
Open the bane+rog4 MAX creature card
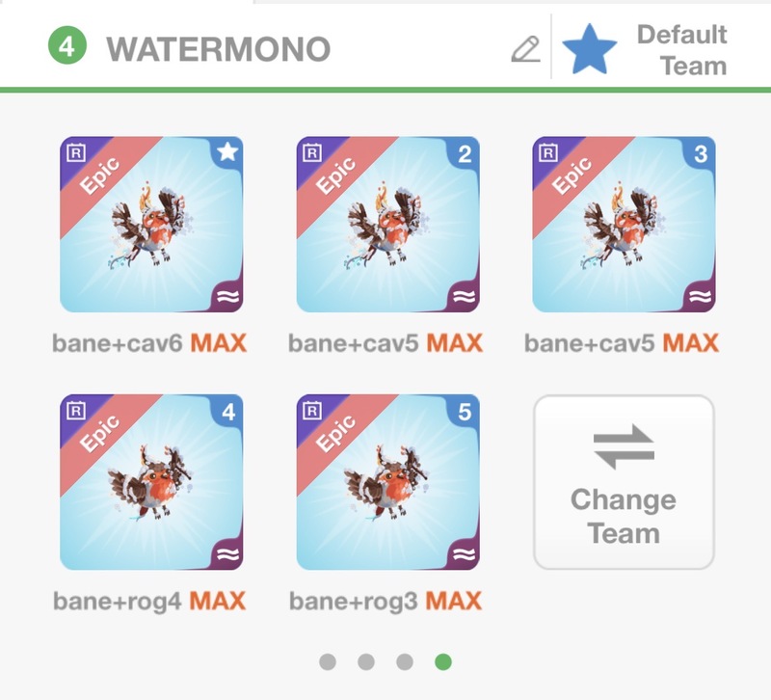(151, 482)
